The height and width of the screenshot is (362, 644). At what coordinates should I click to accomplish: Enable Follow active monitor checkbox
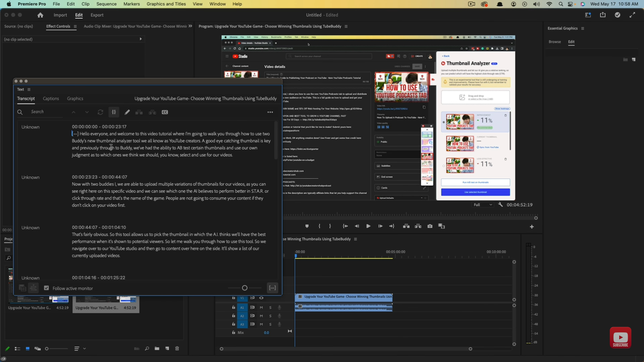tap(46, 288)
